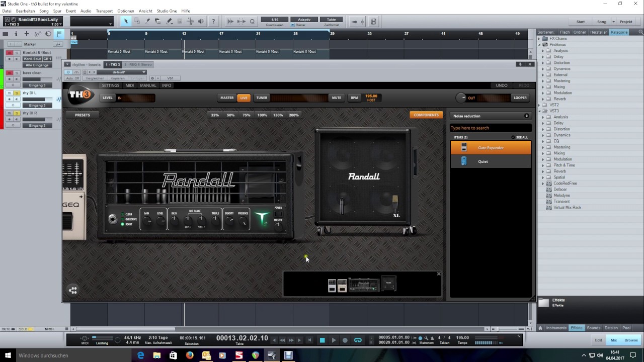Select the Listen speaker tool

(201, 21)
